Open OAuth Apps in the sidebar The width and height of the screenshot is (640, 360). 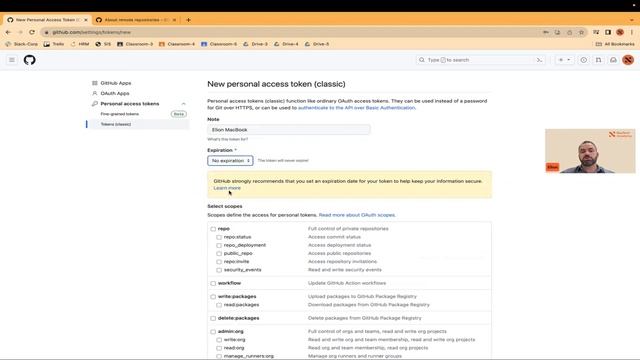115,93
